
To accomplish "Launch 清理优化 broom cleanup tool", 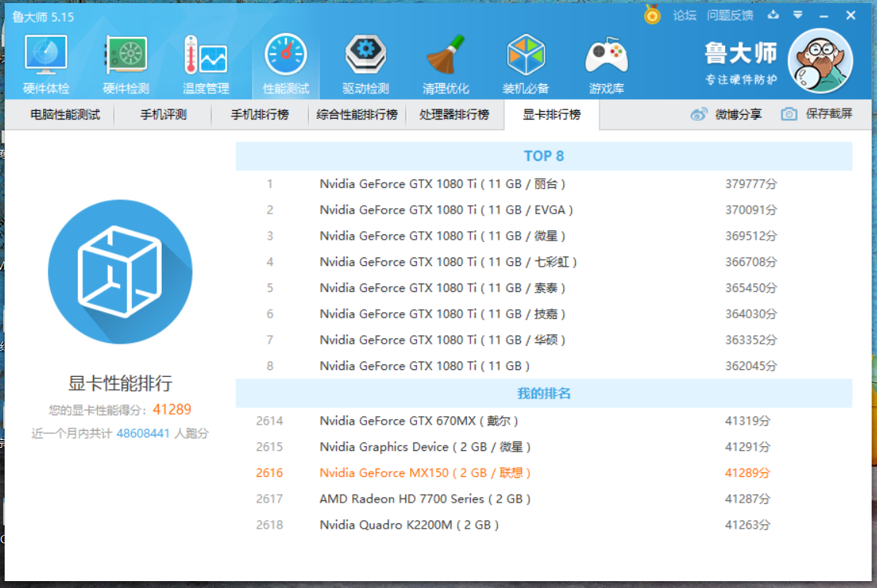I will (445, 65).
